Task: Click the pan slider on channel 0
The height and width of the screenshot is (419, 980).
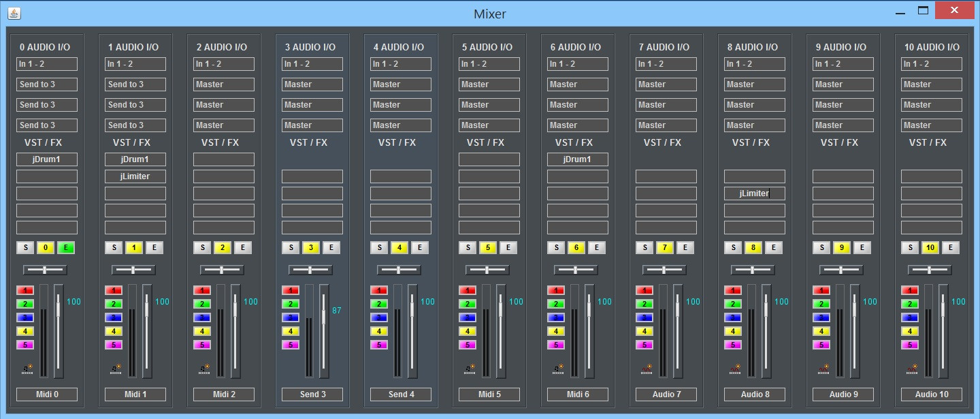Action: [45, 270]
